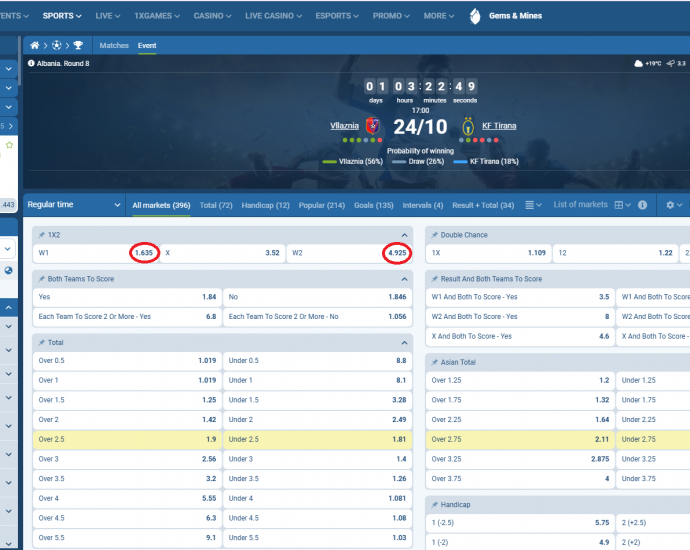Open market settings gear

click(674, 205)
